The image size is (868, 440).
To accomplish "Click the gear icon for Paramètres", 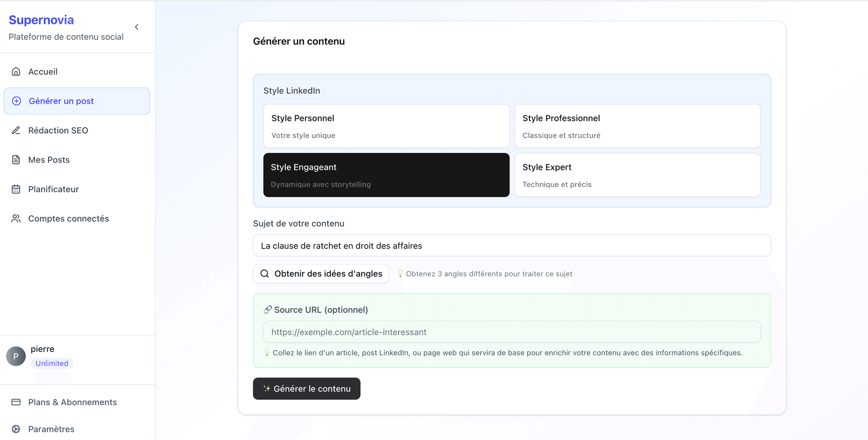I will point(16,429).
